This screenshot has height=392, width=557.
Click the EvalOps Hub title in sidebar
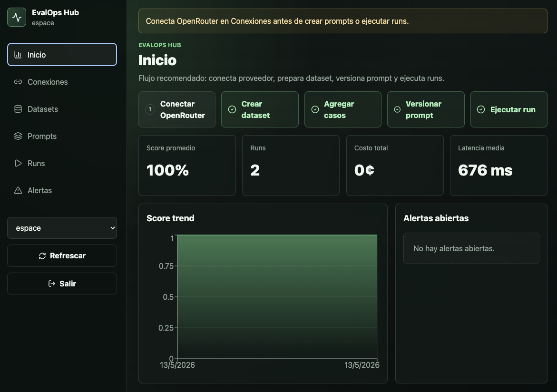pyautogui.click(x=56, y=12)
